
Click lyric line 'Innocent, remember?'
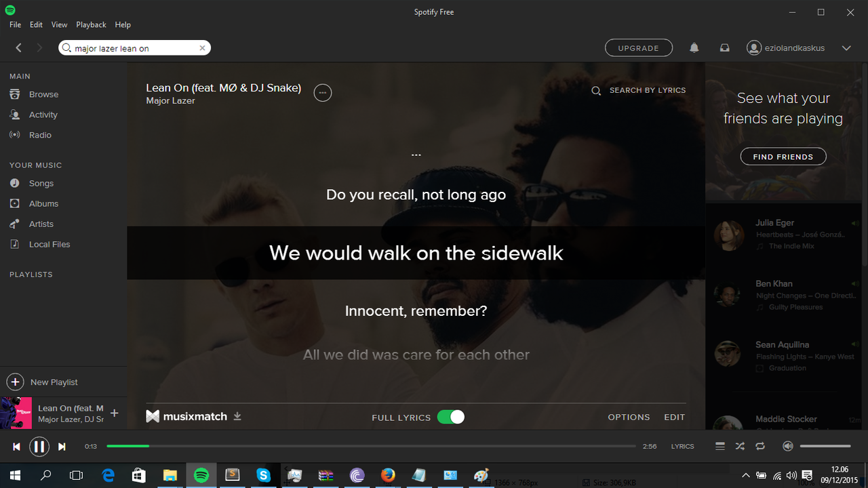point(416,311)
